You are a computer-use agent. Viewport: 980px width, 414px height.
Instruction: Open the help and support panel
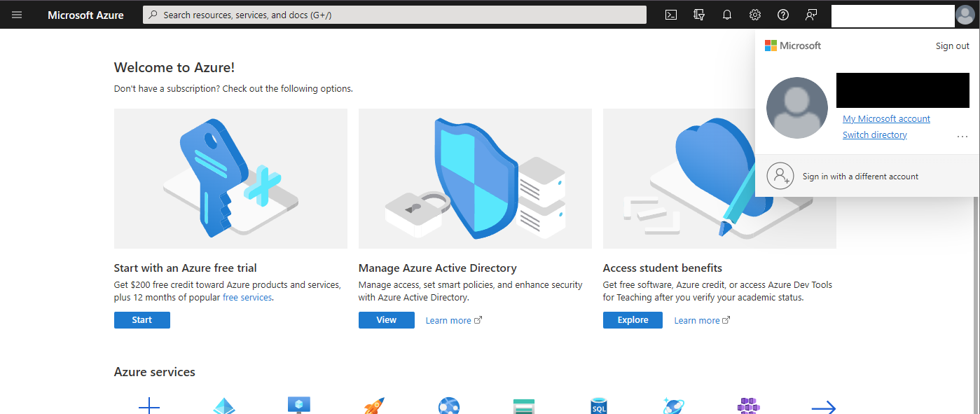pos(782,14)
